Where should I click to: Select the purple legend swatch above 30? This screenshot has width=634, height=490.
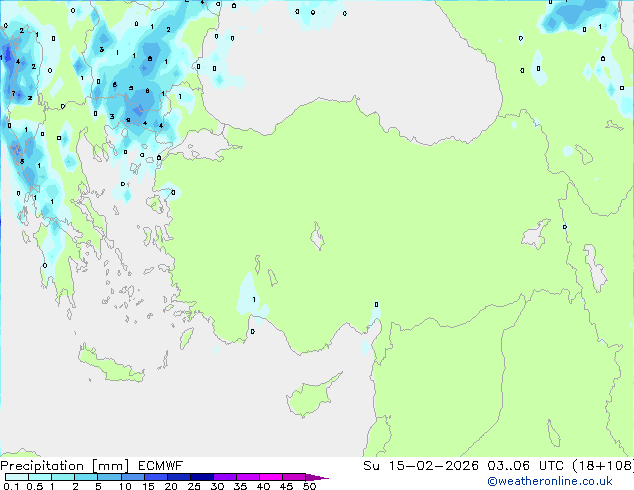point(226,477)
